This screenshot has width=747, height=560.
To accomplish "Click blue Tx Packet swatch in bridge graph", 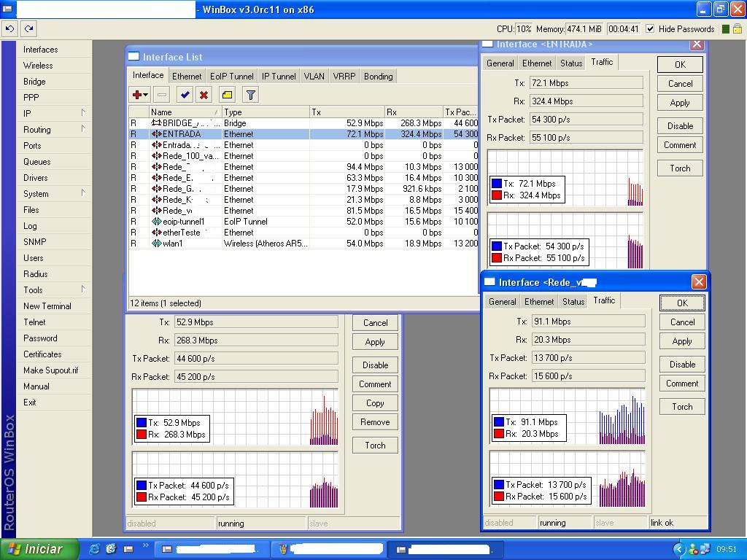I will coord(141,485).
